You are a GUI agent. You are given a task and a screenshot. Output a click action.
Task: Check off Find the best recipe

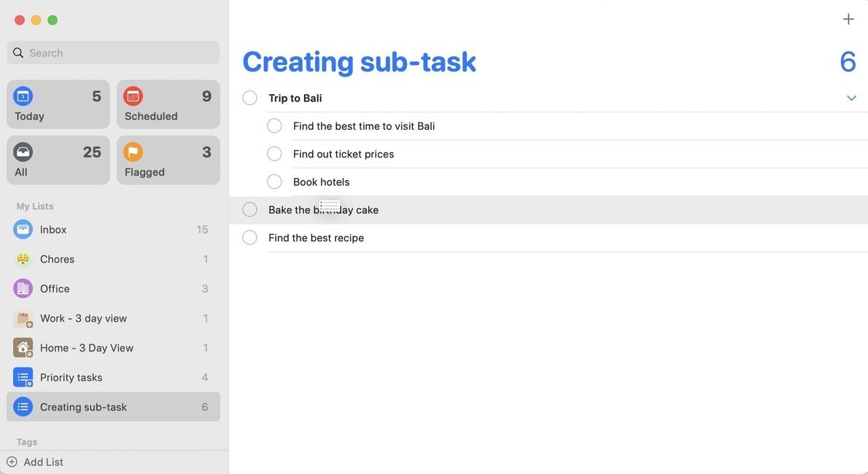pyautogui.click(x=249, y=237)
